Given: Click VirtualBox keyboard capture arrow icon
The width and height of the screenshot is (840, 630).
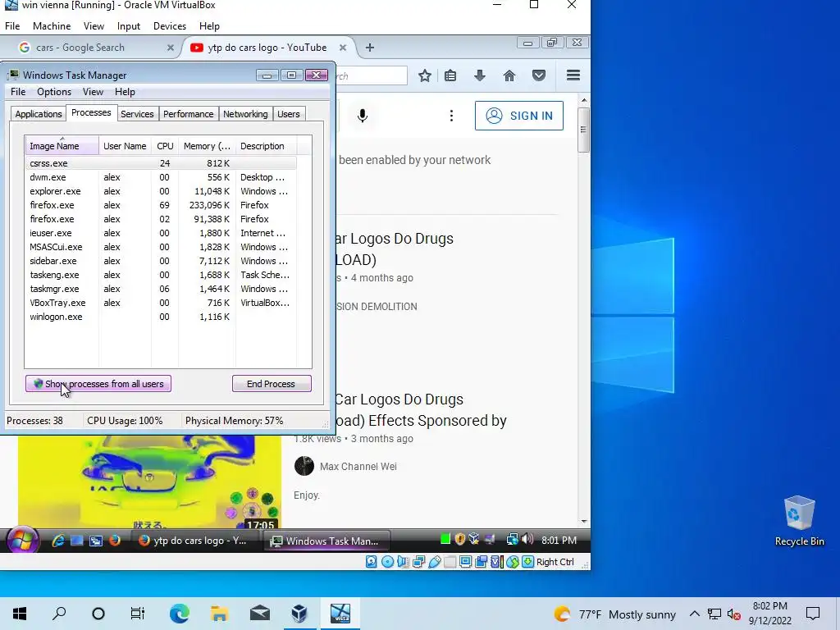Looking at the screenshot, I should pyautogui.click(x=527, y=561).
